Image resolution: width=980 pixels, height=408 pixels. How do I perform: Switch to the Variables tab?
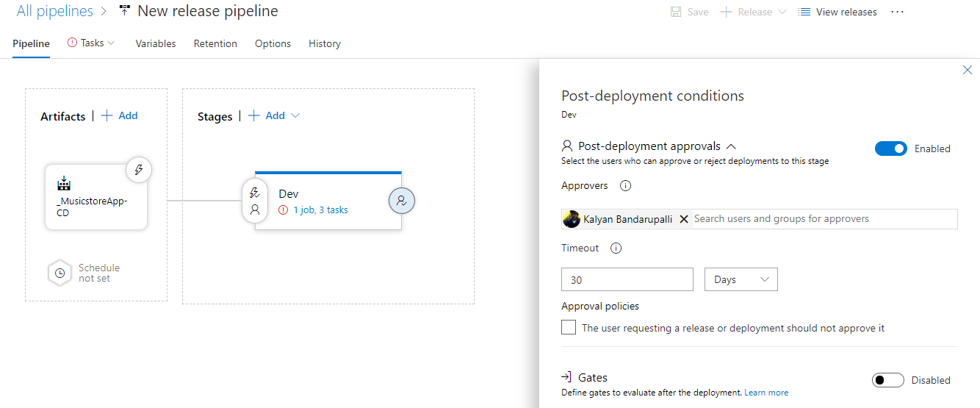[156, 43]
